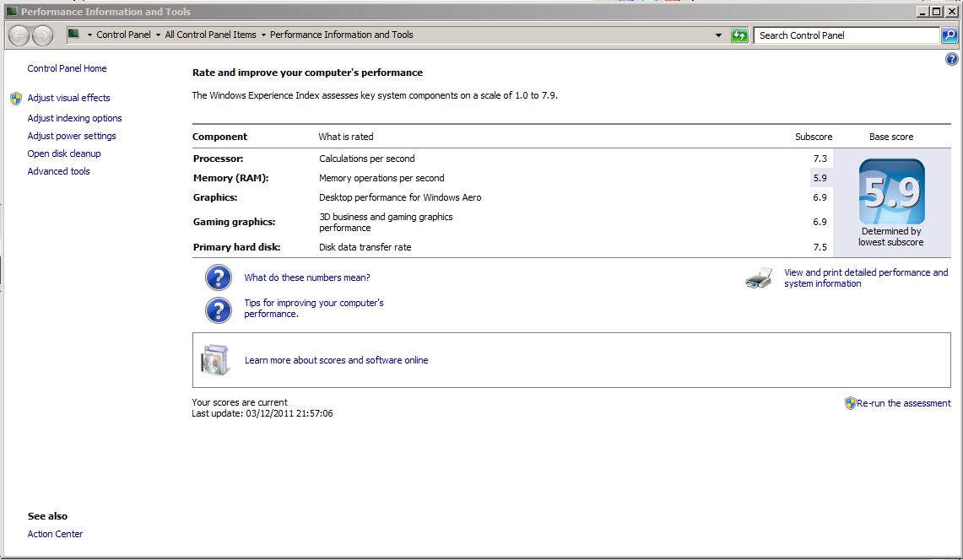Click the shield icon beside Re-run the assessment

[850, 403]
